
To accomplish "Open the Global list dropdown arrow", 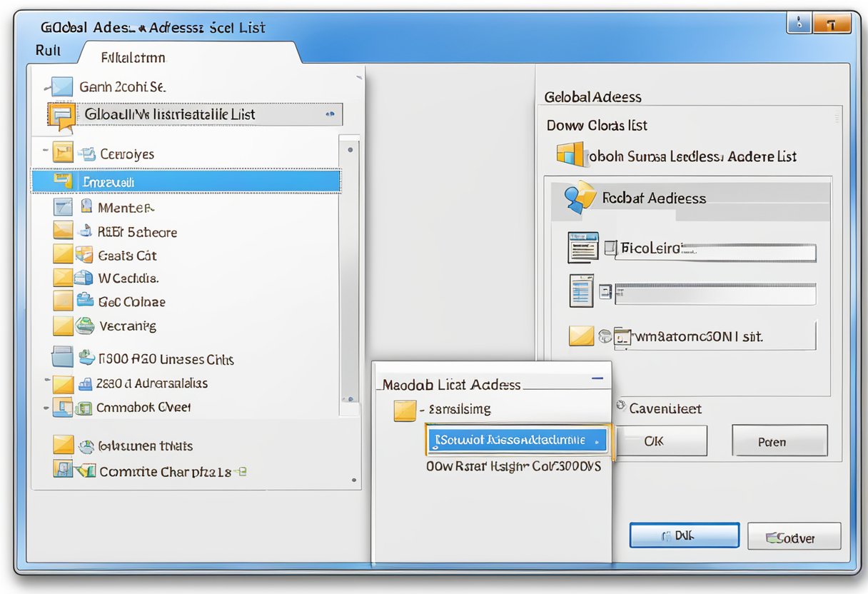I will 330,114.
